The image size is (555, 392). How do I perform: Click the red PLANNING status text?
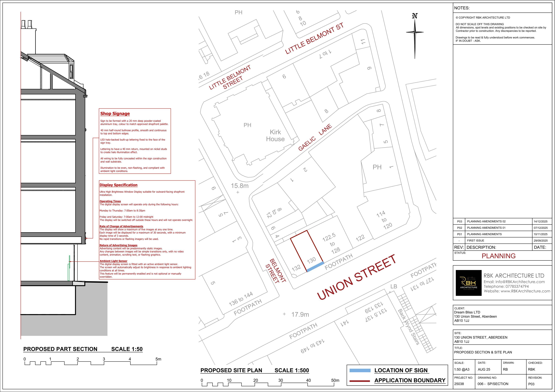point(498,256)
